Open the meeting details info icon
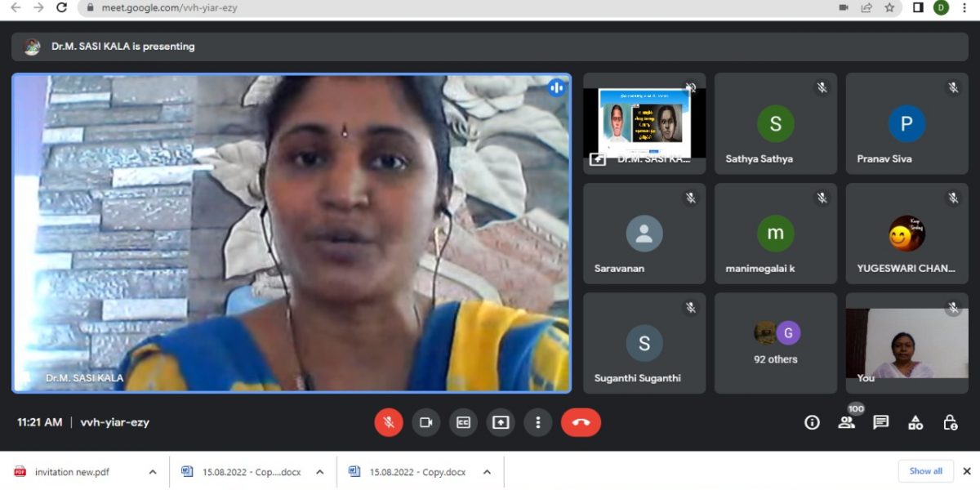980x490 pixels. [812, 422]
